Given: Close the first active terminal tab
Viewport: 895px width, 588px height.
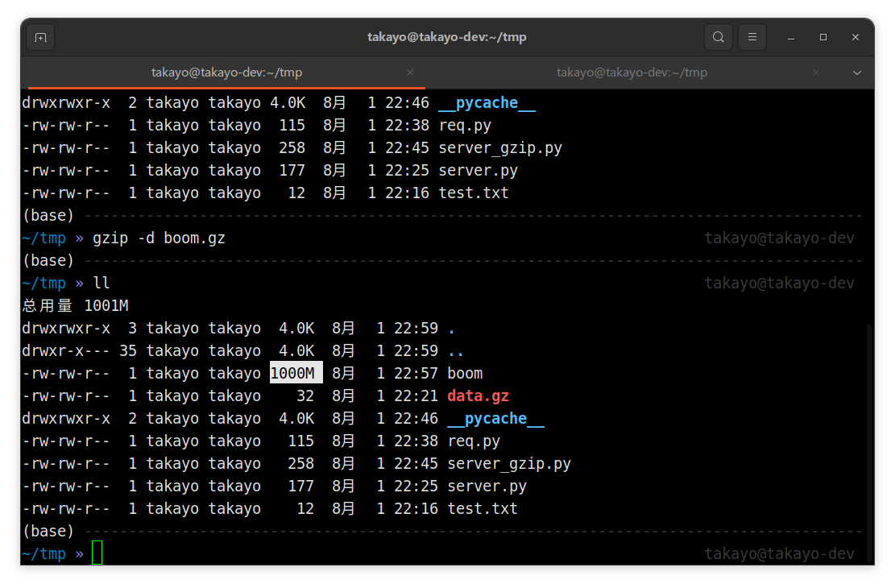Looking at the screenshot, I should point(410,72).
